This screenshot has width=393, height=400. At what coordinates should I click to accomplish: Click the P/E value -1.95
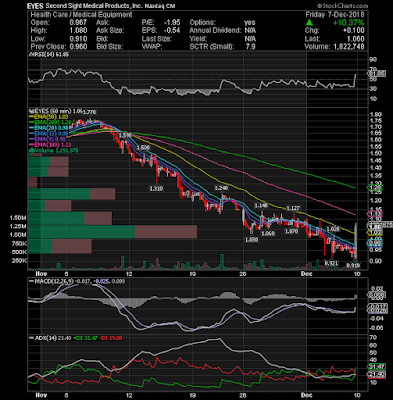(172, 22)
